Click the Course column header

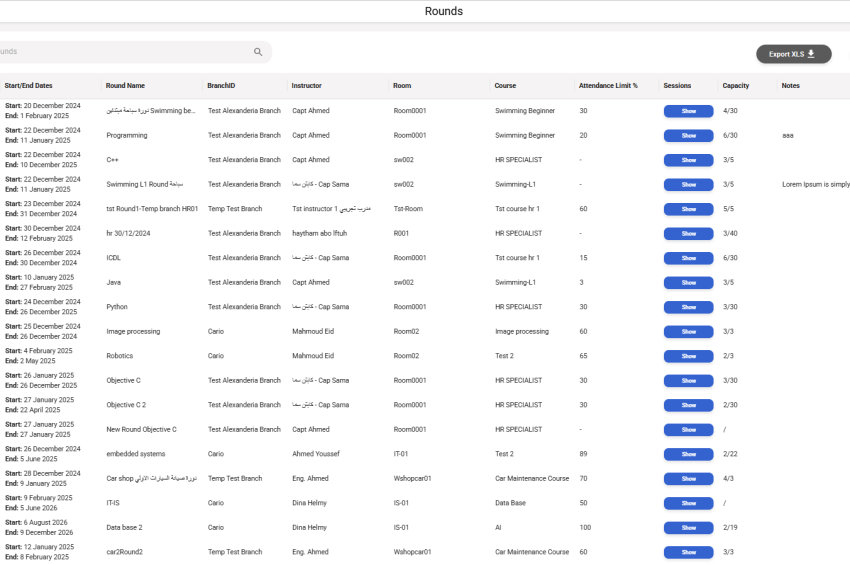pyautogui.click(x=505, y=86)
